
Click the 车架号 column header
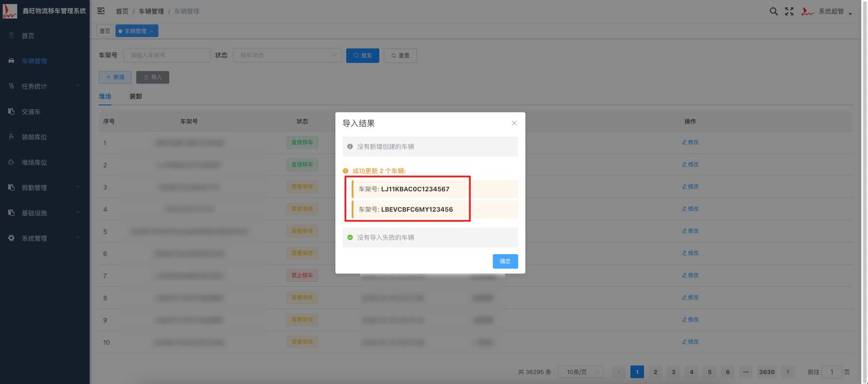[189, 122]
